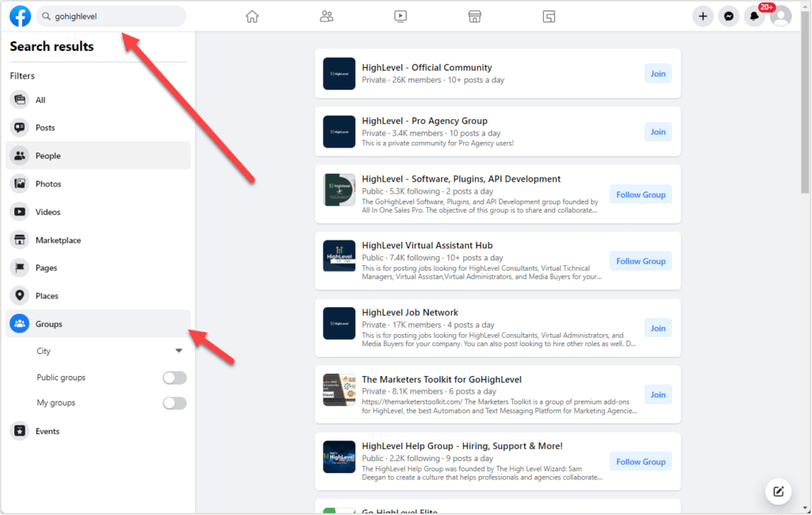Select the People filter
Viewport: 812px width, 515px height.
[x=98, y=156]
